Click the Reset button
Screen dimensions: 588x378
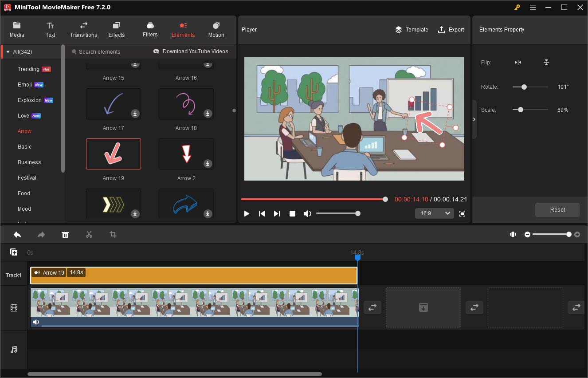click(x=557, y=210)
